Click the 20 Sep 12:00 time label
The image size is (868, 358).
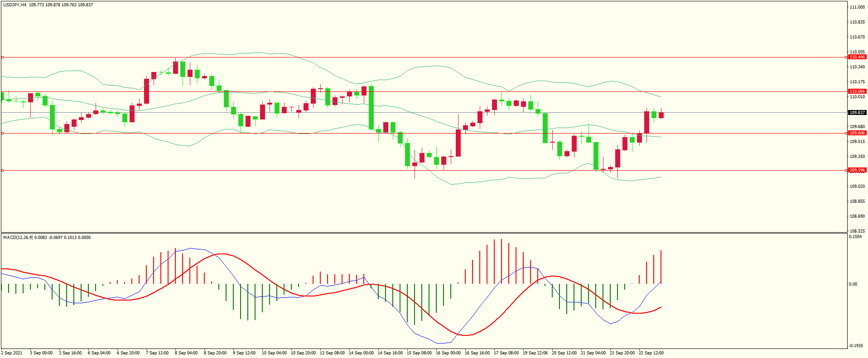(x=564, y=353)
